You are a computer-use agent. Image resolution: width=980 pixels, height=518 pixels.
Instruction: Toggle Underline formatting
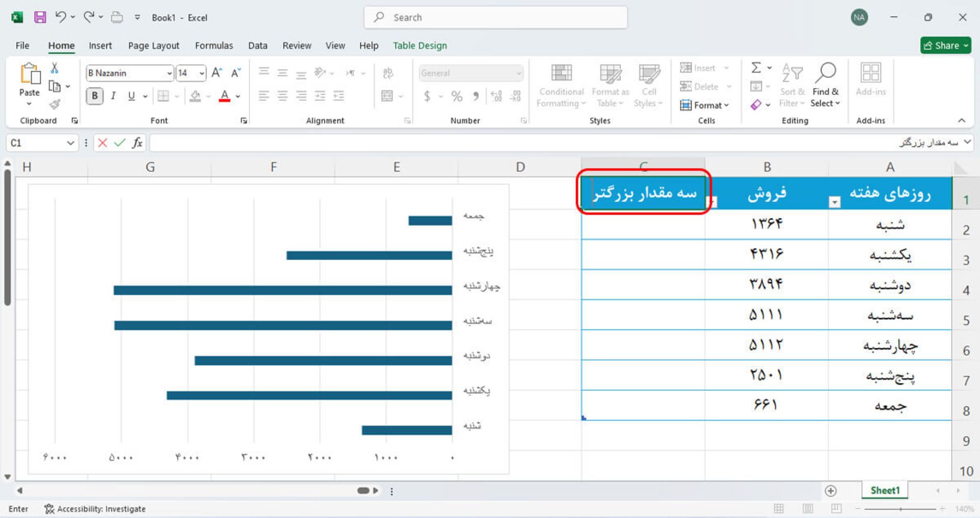[x=131, y=96]
